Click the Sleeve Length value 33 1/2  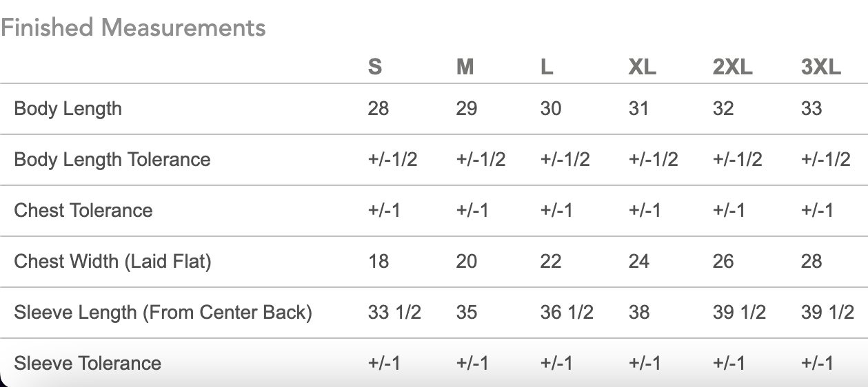click(x=394, y=313)
